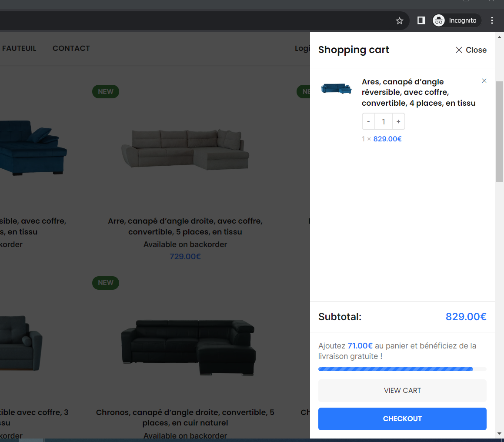Open the grey Arre corner sofa image
This screenshot has width=504, height=442.
pyautogui.click(x=185, y=150)
